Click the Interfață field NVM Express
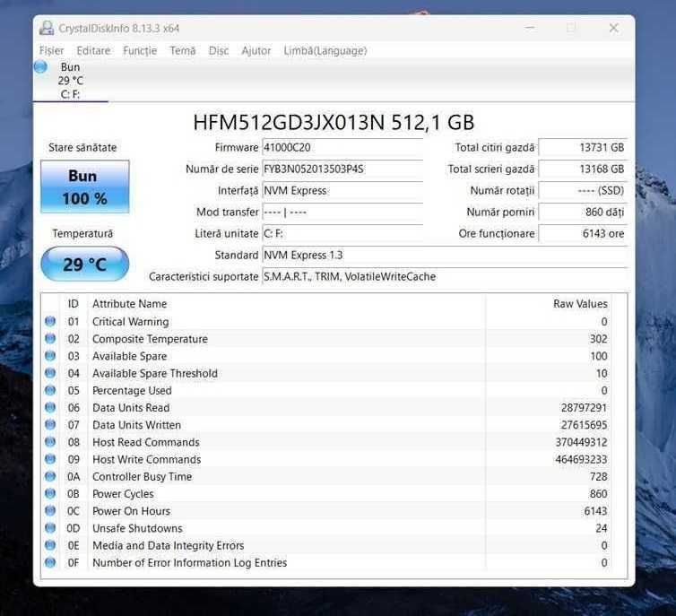This screenshot has width=676, height=616. [x=342, y=190]
